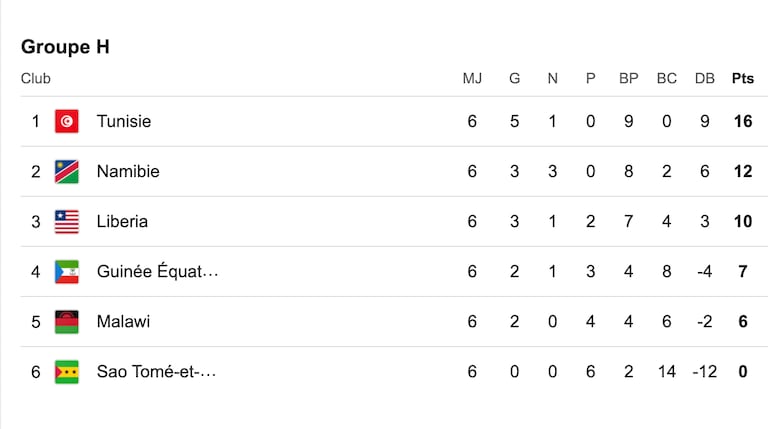Click the Liberia flag icon
768x429 pixels.
click(x=67, y=222)
